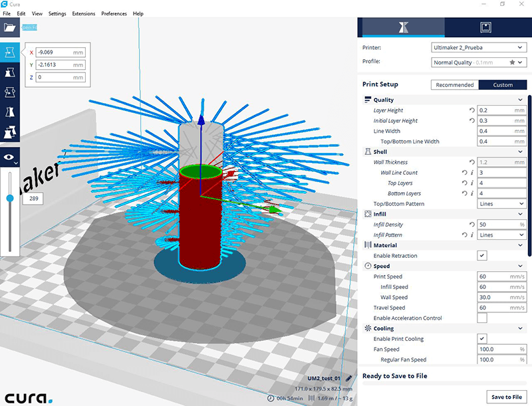This screenshot has width=532, height=406.
Task: Switch to the Prepare stage icon
Action: (403, 27)
